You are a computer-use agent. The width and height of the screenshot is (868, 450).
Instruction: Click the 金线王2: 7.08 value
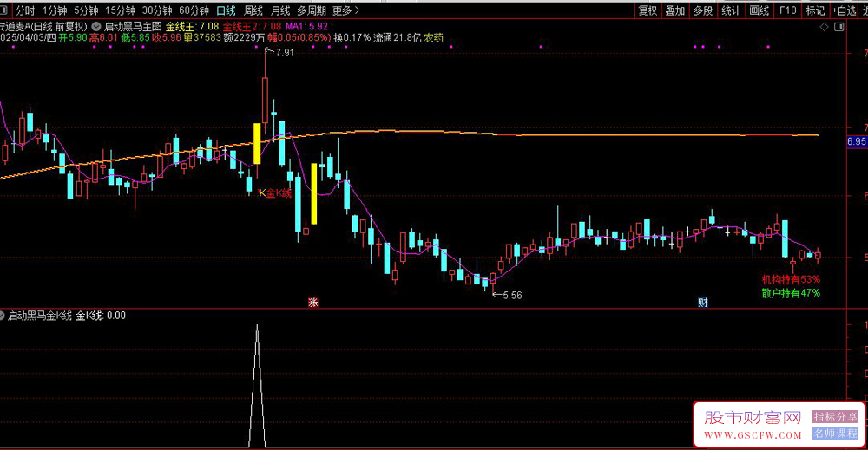pyautogui.click(x=252, y=26)
